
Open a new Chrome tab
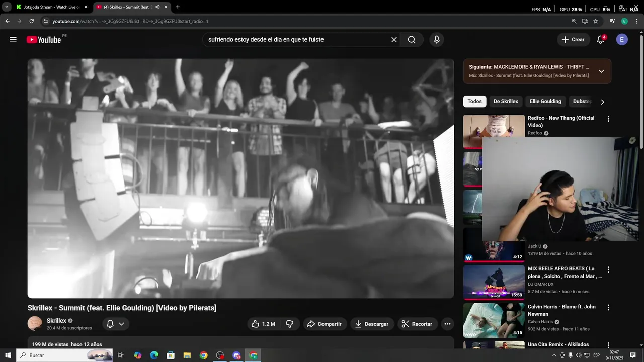pos(178,7)
